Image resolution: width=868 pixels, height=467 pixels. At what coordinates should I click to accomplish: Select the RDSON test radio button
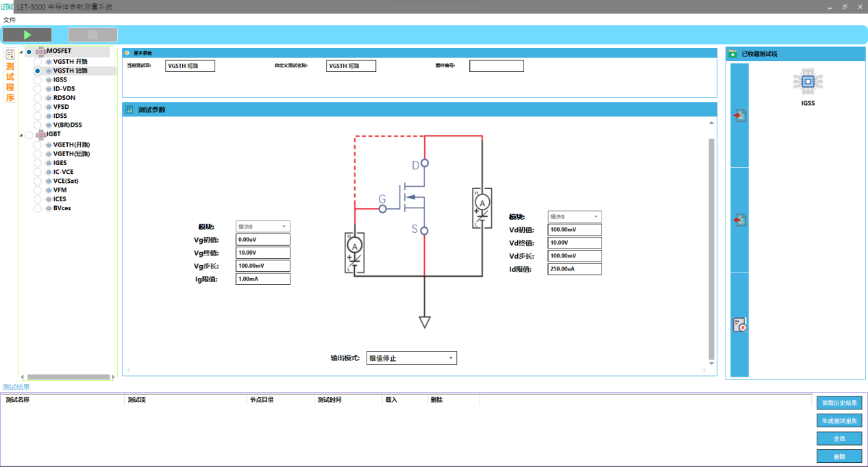click(x=38, y=98)
